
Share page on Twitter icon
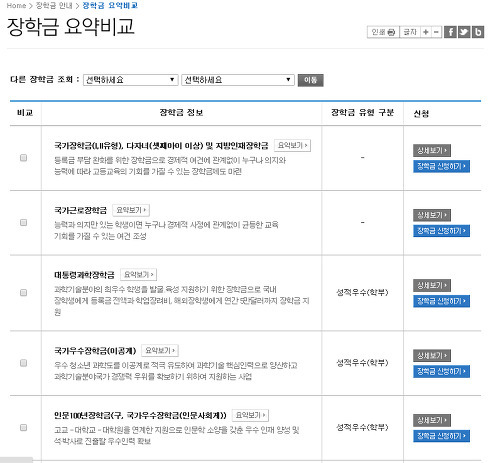464,32
